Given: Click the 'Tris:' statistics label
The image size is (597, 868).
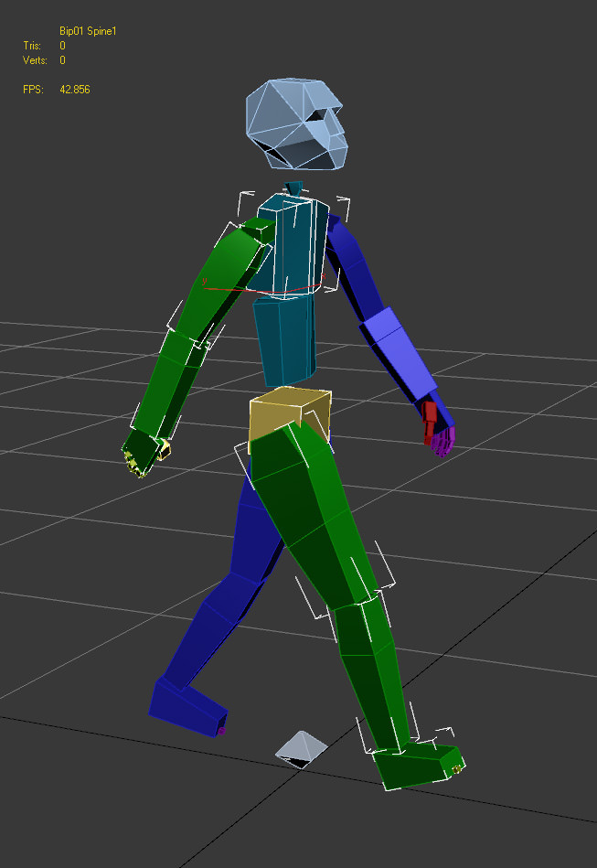Looking at the screenshot, I should [32, 46].
